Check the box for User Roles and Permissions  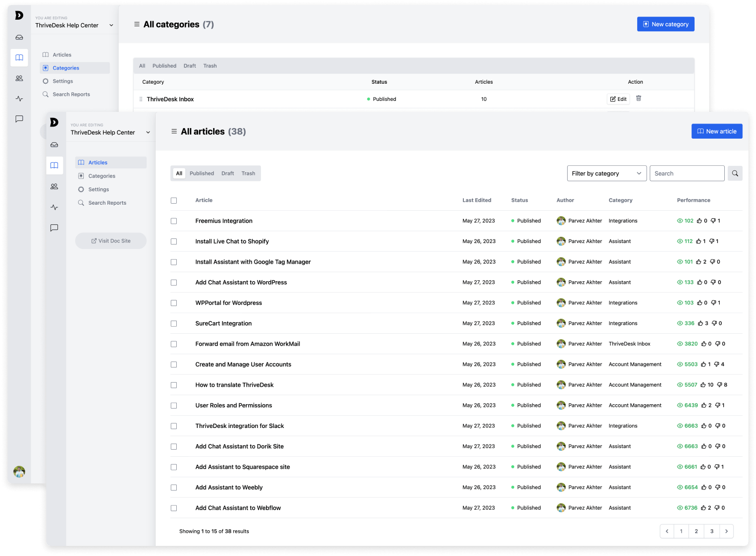click(174, 406)
